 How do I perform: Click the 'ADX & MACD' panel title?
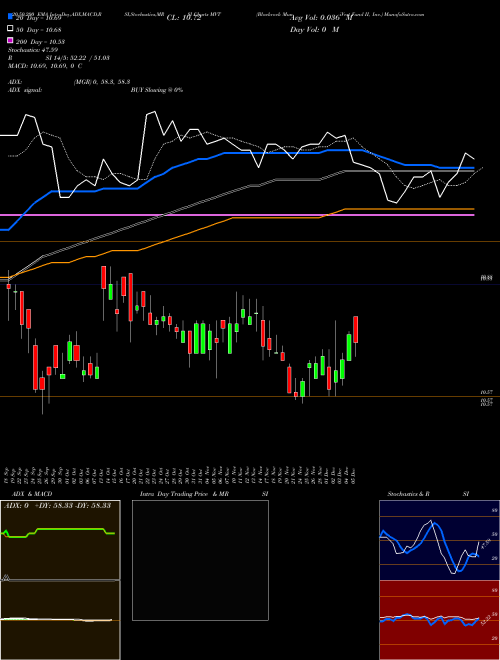pyautogui.click(x=32, y=494)
